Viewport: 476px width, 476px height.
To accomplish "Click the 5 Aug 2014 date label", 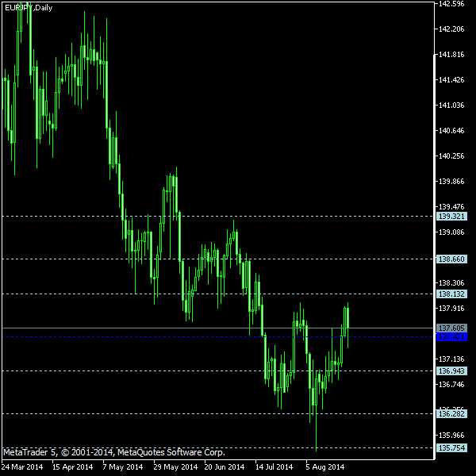I will tap(325, 467).
